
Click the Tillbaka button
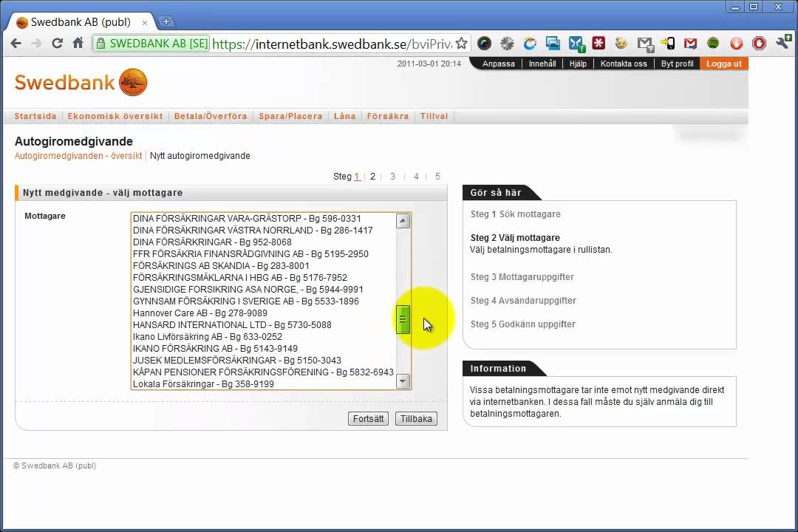[416, 418]
